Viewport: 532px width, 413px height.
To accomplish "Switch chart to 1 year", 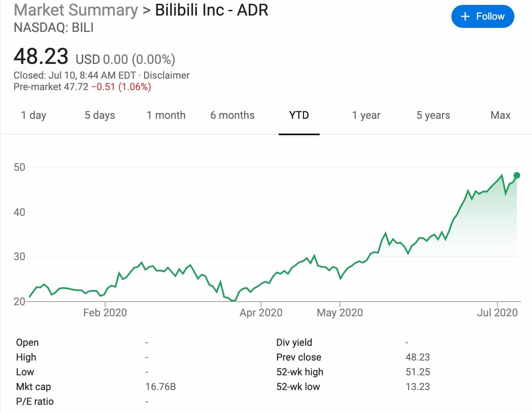I will pos(366,115).
